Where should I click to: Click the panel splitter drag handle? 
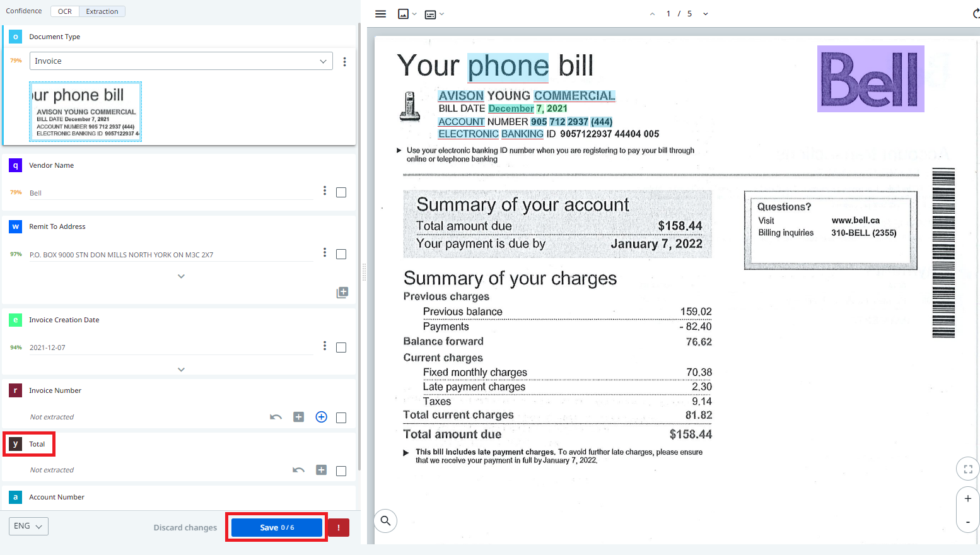tap(364, 272)
